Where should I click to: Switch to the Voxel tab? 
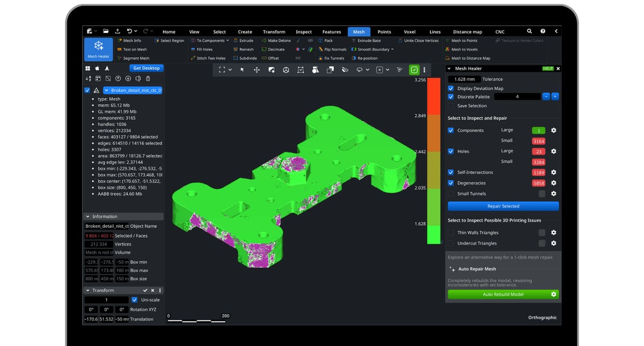[409, 32]
